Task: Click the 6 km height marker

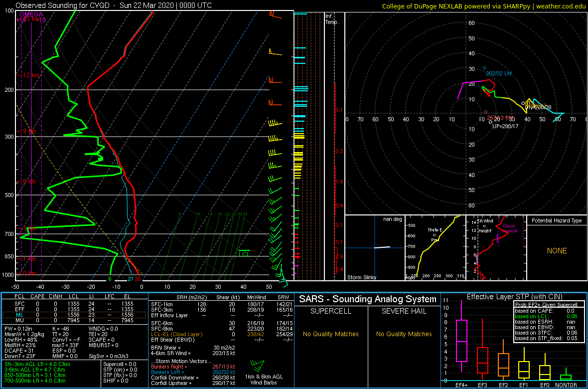Action: pos(29,182)
